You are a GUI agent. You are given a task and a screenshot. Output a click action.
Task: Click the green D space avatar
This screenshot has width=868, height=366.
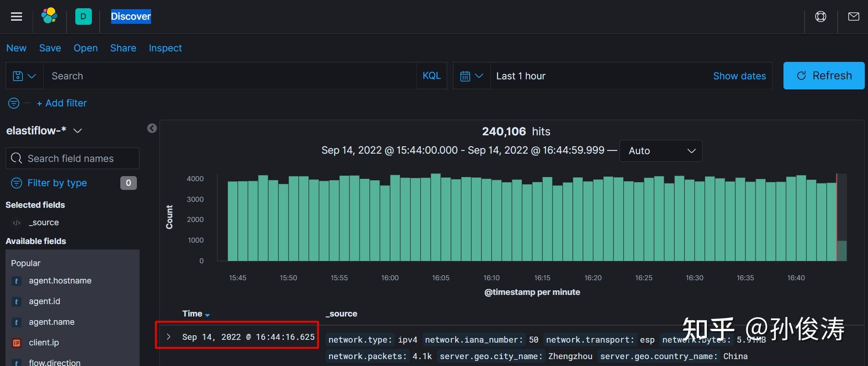pos(83,17)
